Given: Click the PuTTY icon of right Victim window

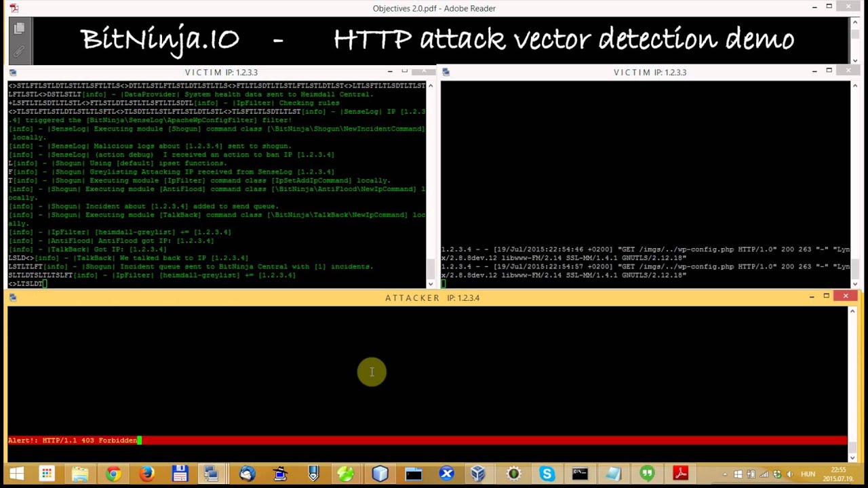Looking at the screenshot, I should pyautogui.click(x=445, y=73).
